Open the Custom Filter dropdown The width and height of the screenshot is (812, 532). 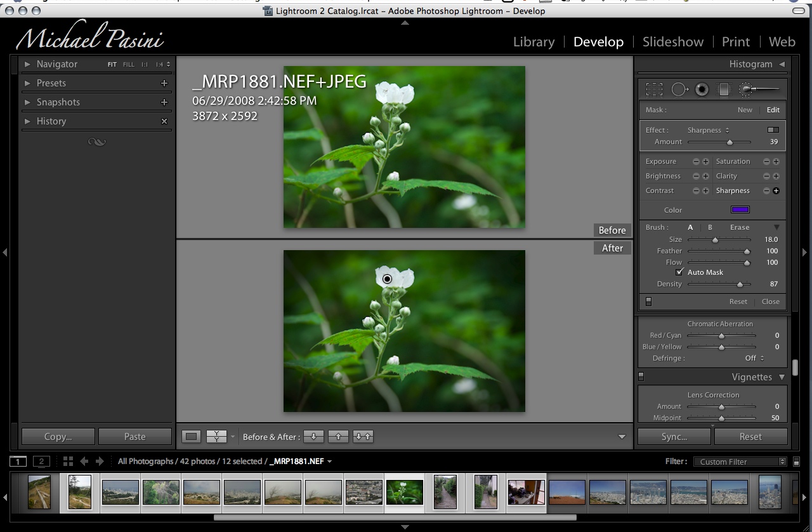coord(740,462)
